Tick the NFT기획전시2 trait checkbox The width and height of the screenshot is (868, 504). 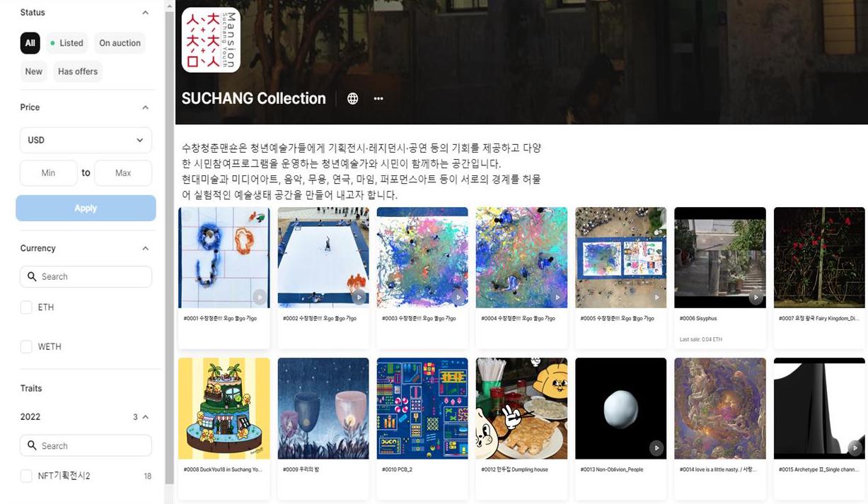(x=26, y=476)
